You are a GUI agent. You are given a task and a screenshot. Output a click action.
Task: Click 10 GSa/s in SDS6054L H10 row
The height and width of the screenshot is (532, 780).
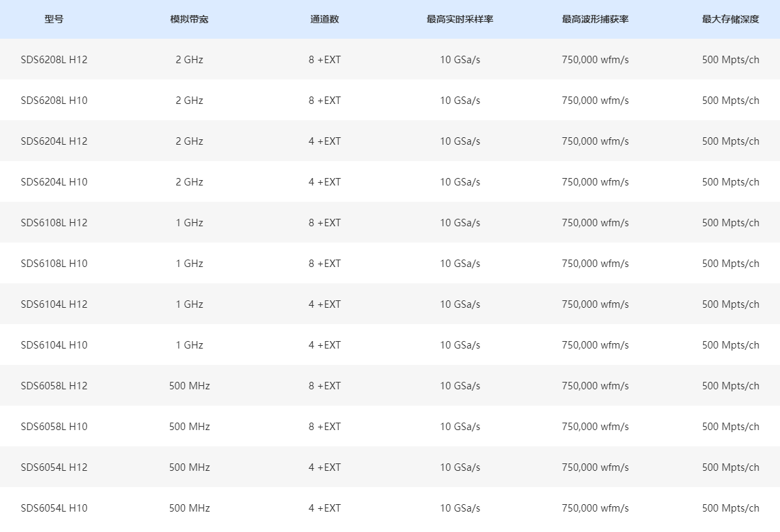[460, 508]
